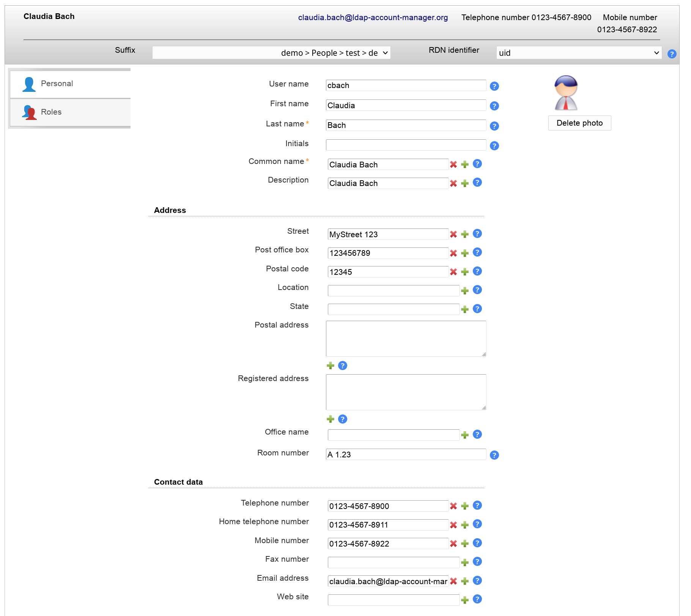This screenshot has height=616, width=691.
Task: Click the user photo thumbnail
Action: (x=566, y=93)
